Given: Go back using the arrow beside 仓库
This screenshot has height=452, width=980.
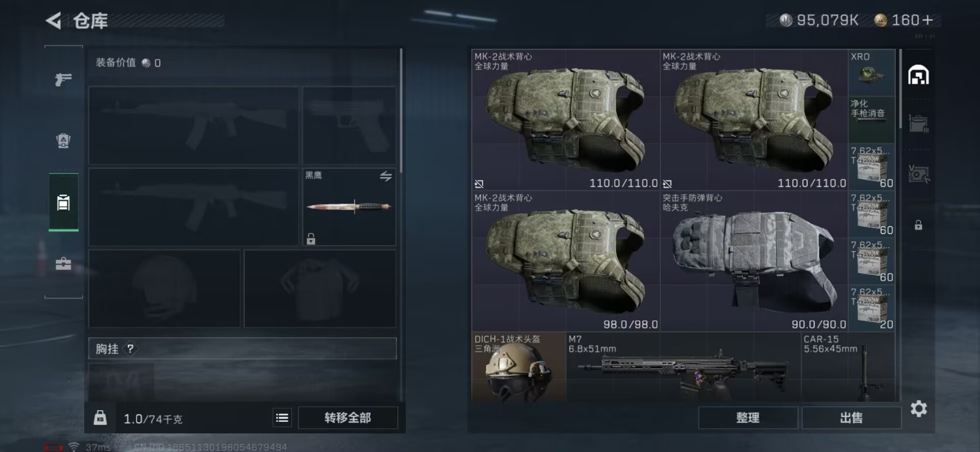Looking at the screenshot, I should (54, 21).
